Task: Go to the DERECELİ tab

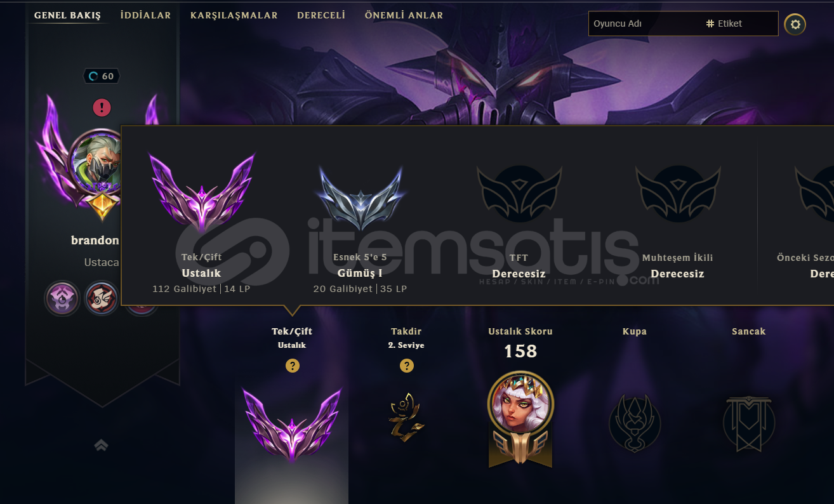Action: click(x=321, y=15)
